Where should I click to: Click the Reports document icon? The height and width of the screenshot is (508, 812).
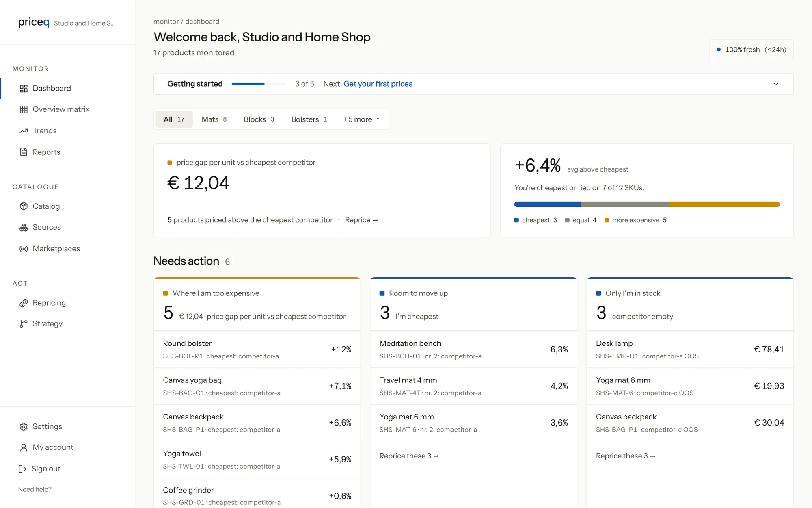[24, 152]
